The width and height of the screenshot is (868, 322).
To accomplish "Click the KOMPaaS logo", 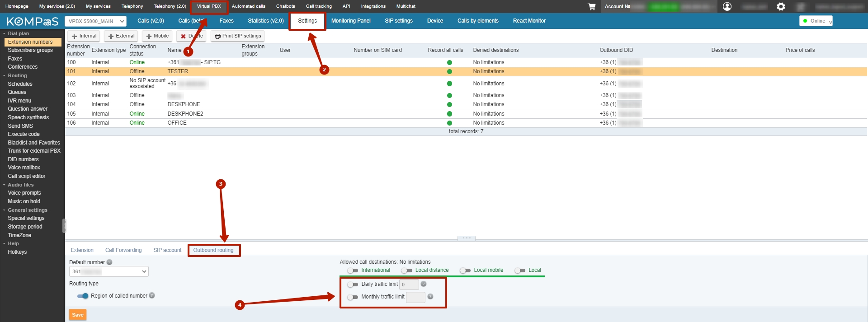I will tap(32, 21).
